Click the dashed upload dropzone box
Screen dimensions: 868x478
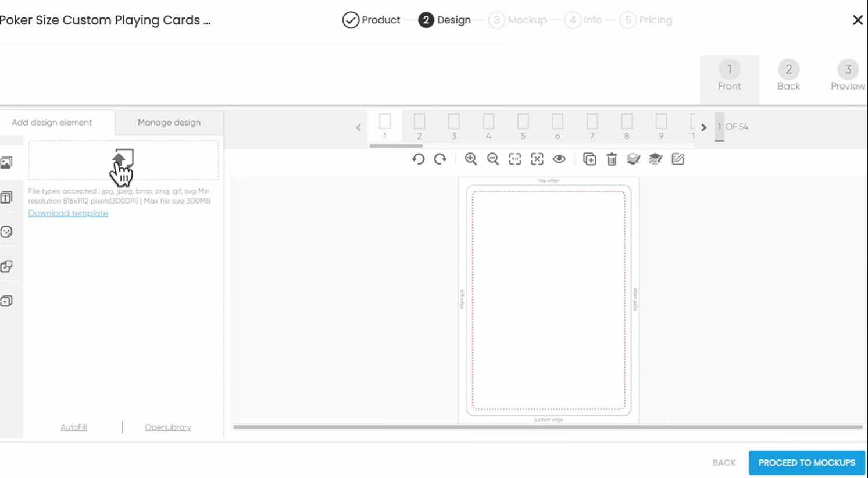tap(123, 160)
